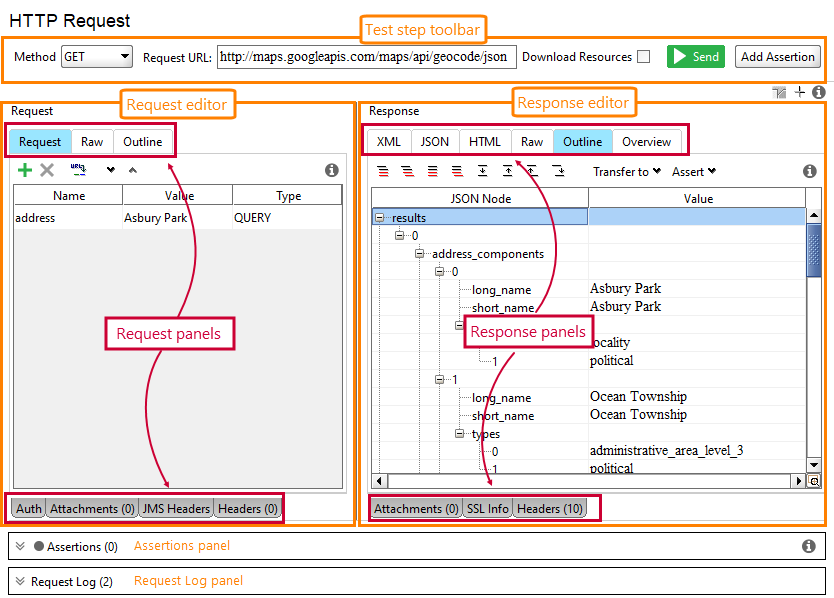The image size is (834, 598).
Task: Open response Headers (10) panel
Action: pyautogui.click(x=550, y=509)
